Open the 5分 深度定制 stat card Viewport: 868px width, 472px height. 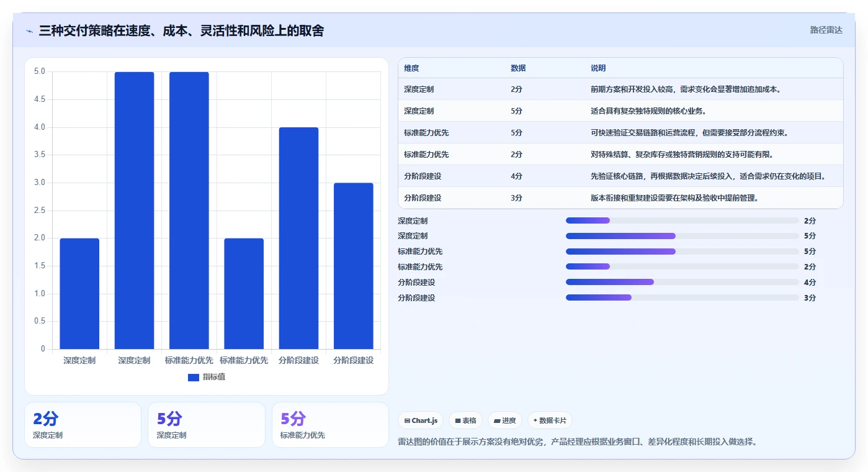[x=206, y=425]
